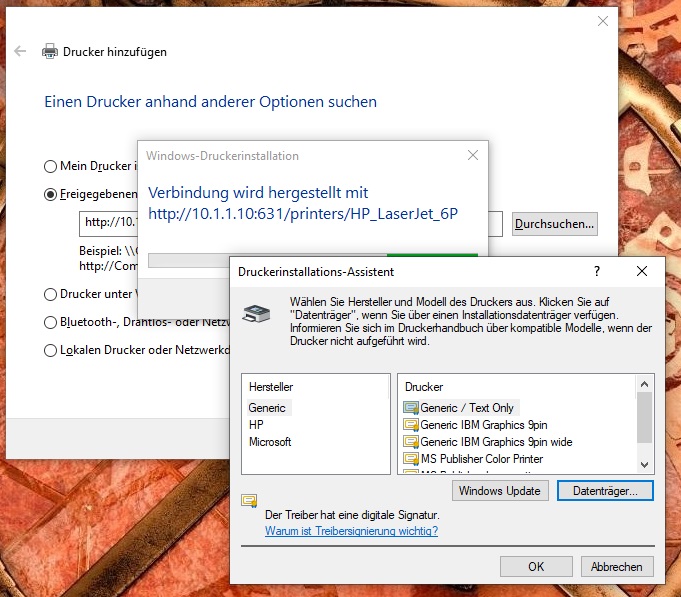The image size is (681, 597).
Task: Select the Bluetooth-, Drahtlos- radio option
Action: (x=50, y=323)
